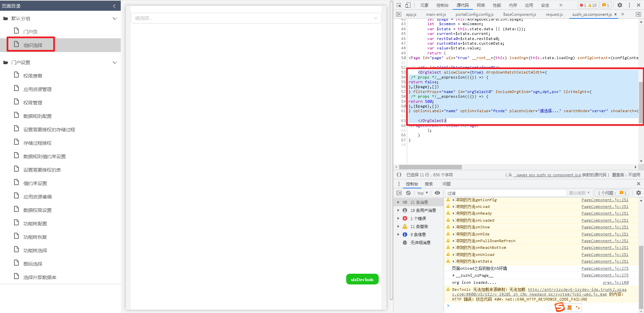Toggle device toolbar emulation icon
Image resolution: width=644 pixels, height=313 pixels.
408,5
